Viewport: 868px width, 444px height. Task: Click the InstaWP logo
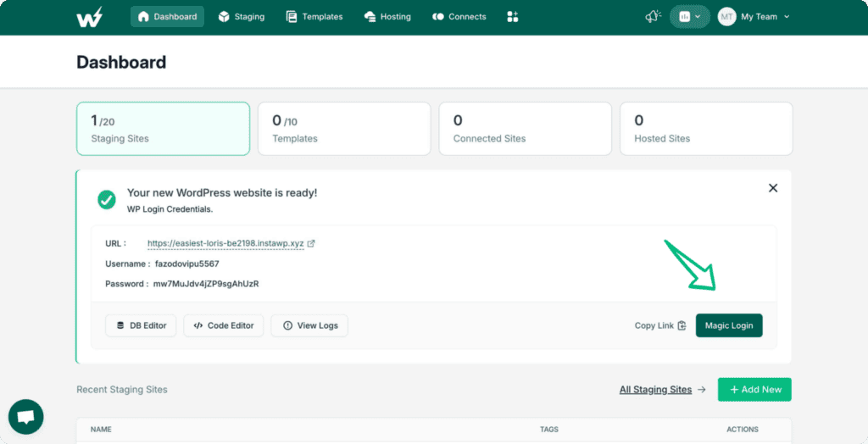(x=89, y=17)
